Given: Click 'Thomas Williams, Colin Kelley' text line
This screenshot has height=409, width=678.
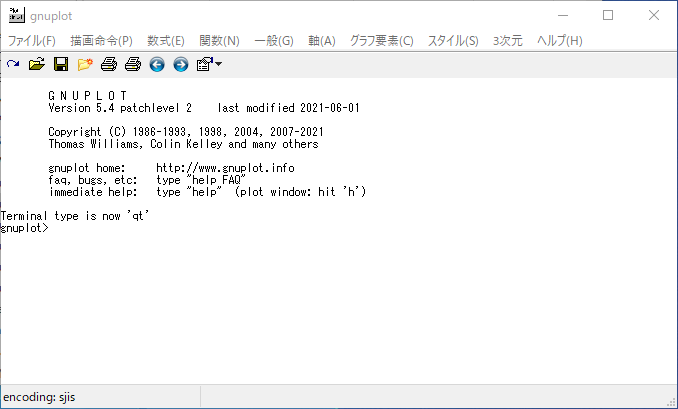Looking at the screenshot, I should click(x=183, y=144).
